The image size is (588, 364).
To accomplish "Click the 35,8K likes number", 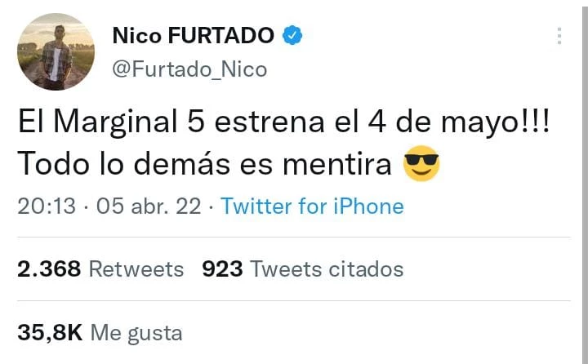I will tap(49, 332).
